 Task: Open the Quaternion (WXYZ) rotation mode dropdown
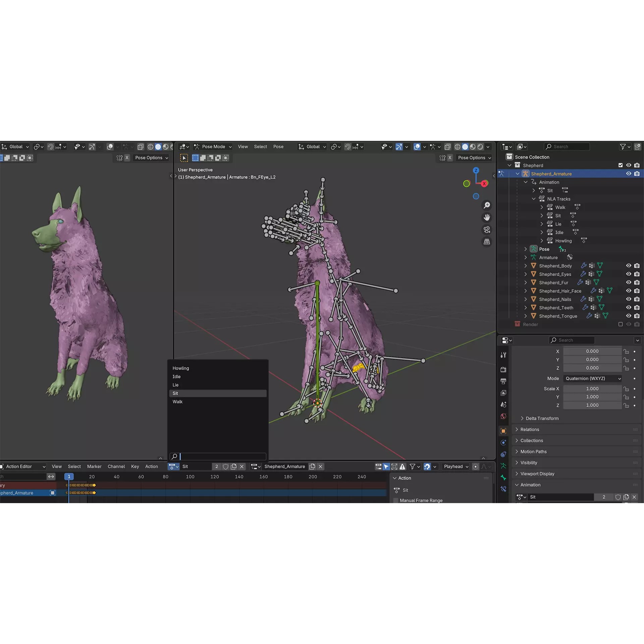(x=592, y=378)
